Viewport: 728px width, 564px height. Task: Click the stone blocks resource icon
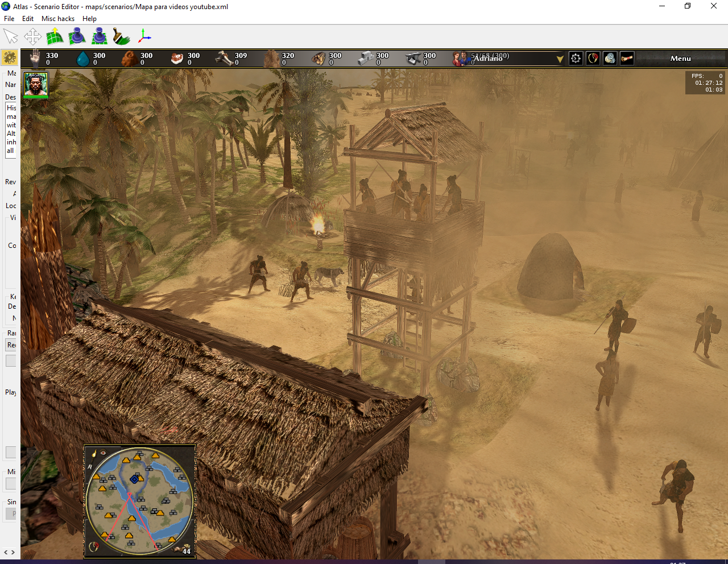tap(366, 59)
